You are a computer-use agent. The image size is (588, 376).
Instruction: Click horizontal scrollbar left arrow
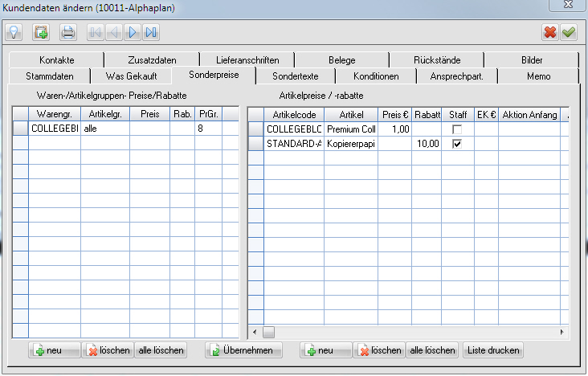tap(255, 332)
